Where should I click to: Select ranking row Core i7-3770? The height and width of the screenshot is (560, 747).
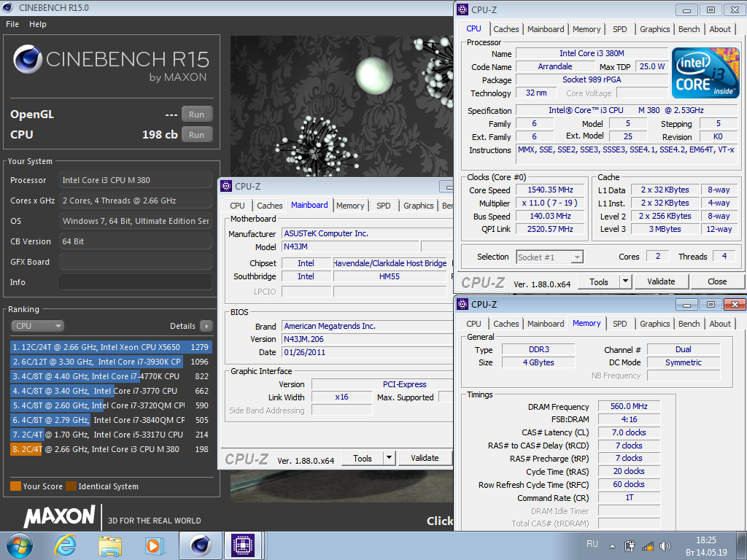coord(111,391)
